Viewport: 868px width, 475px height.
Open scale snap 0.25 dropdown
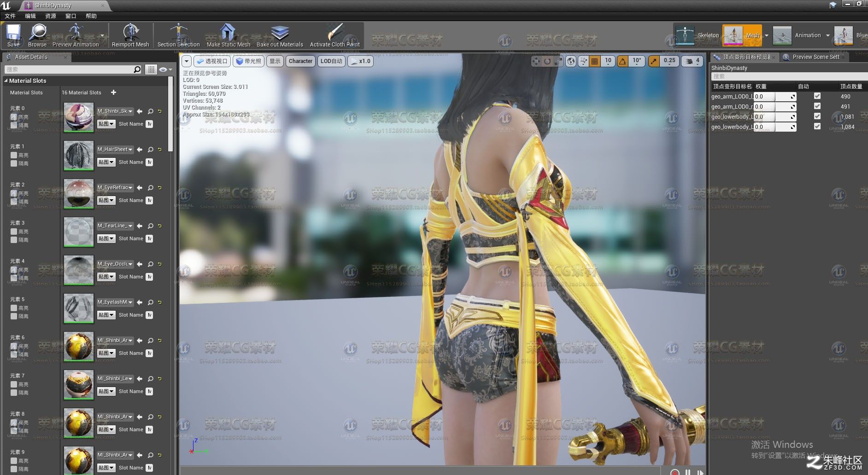tap(669, 61)
